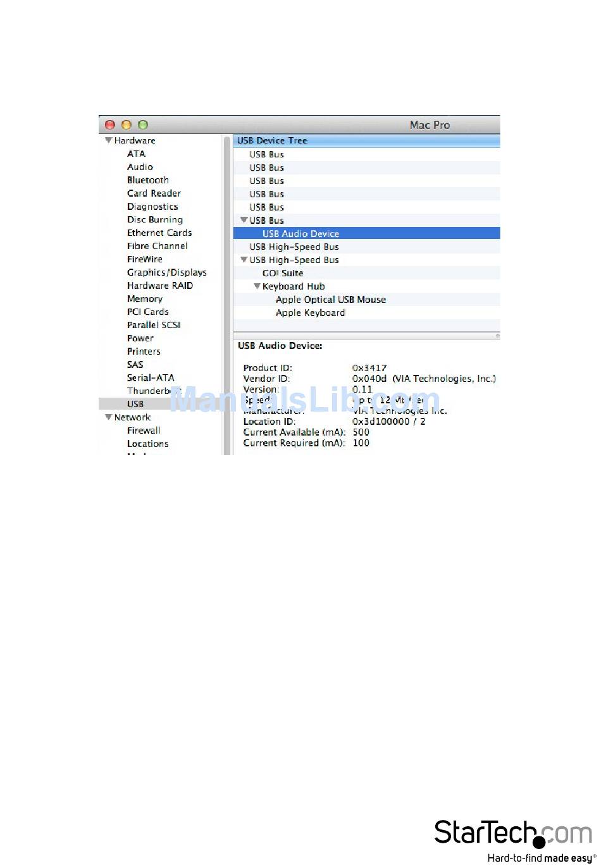The image size is (601, 868).
Task: Show Graphics/Displays information
Action: (167, 272)
